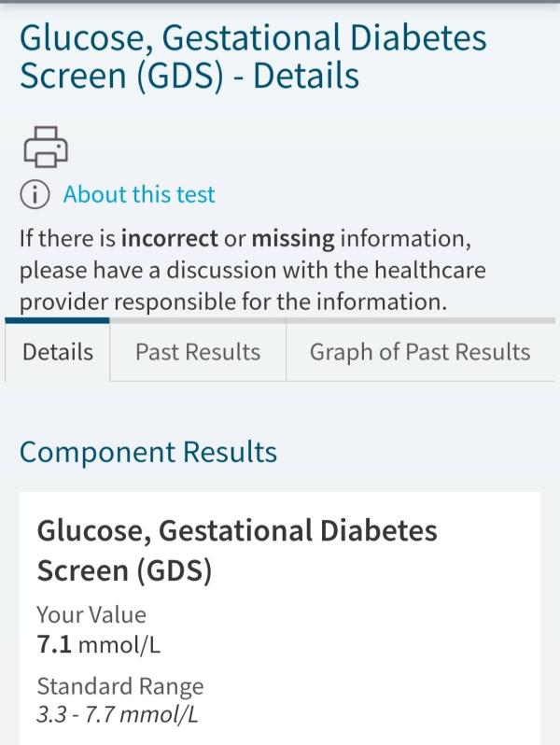560x745 pixels.
Task: Click the printer icon to print results
Action: tap(46, 147)
